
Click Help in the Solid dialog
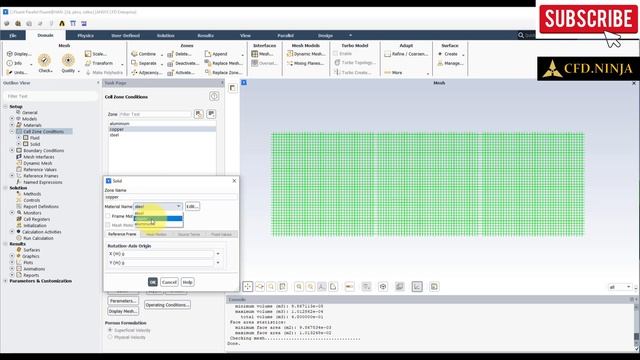click(187, 282)
